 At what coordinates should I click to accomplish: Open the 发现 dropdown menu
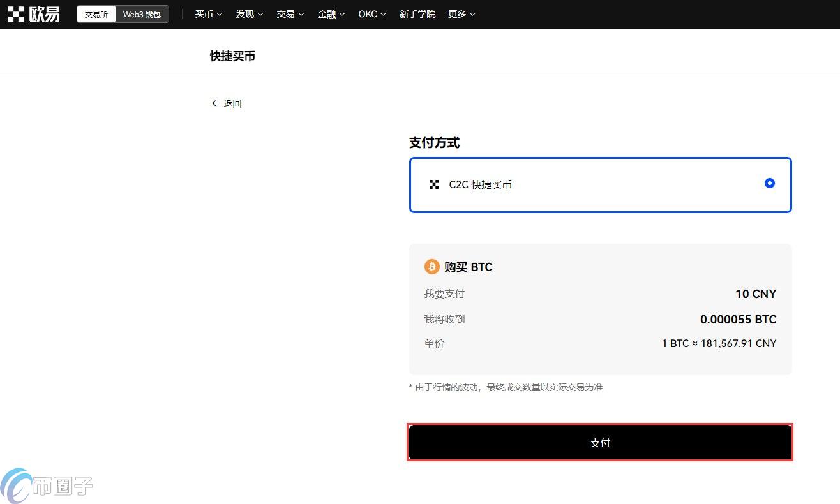point(250,14)
